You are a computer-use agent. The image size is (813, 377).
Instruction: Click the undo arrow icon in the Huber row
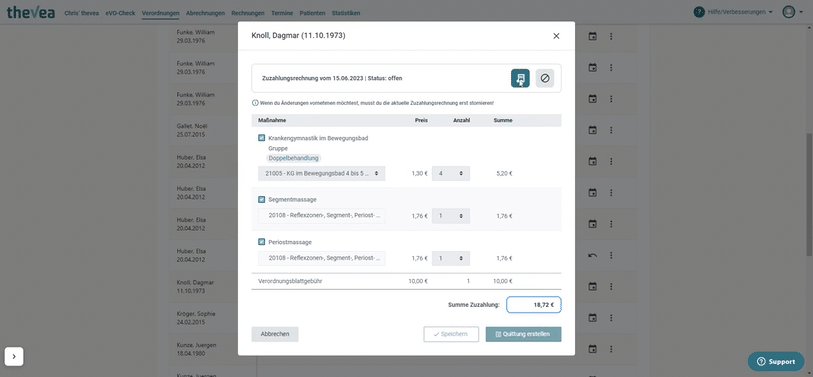[593, 255]
